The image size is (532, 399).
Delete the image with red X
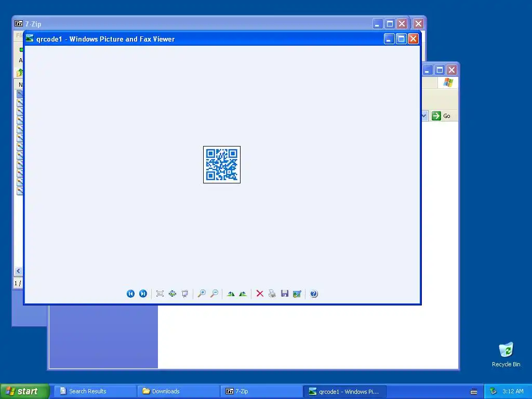[260, 294]
